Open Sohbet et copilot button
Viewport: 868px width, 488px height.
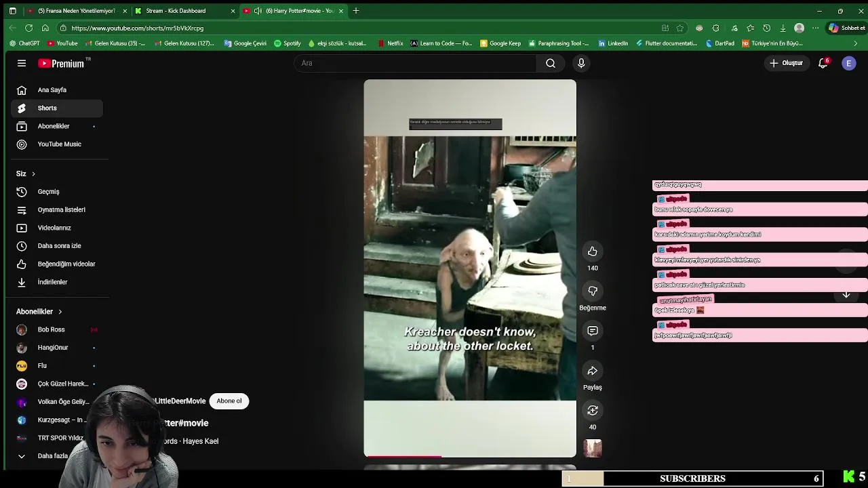click(846, 28)
